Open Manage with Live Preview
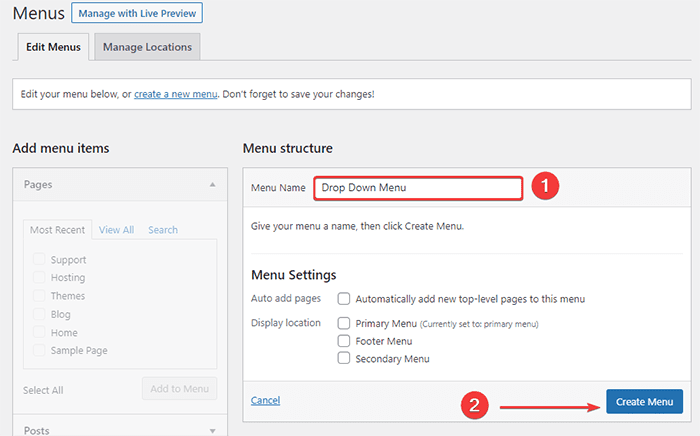 click(x=139, y=14)
